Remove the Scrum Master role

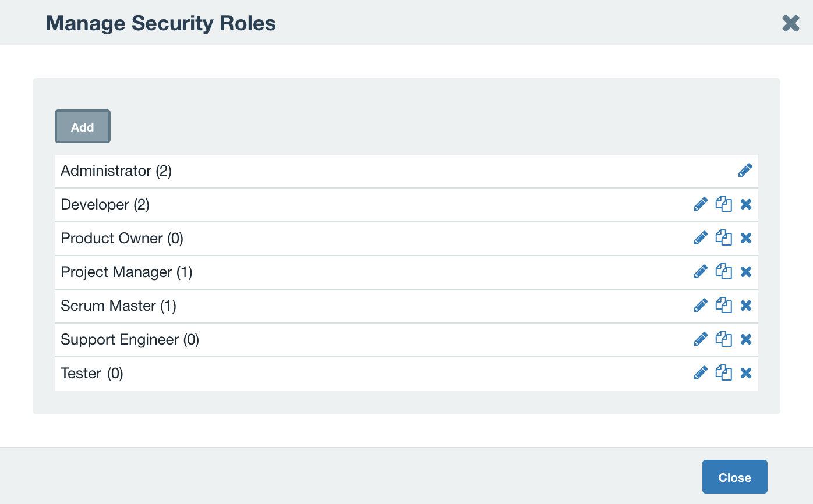coord(746,306)
